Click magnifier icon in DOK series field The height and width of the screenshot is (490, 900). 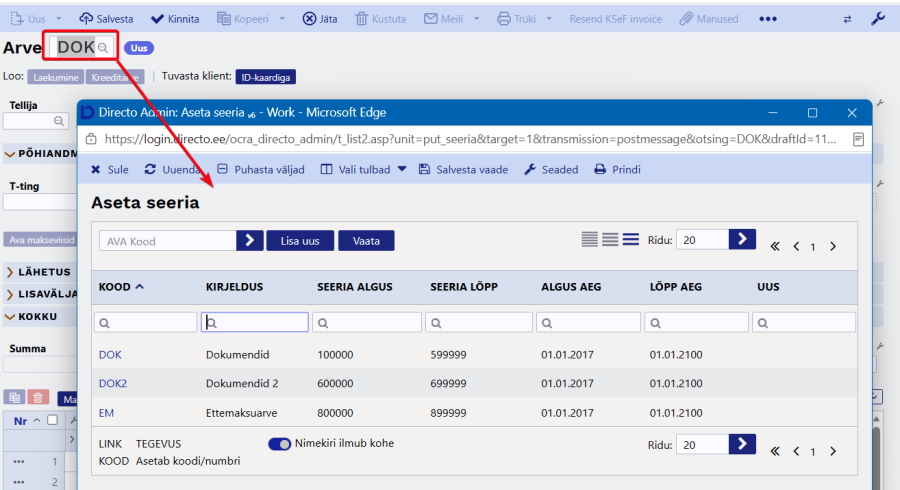point(103,48)
